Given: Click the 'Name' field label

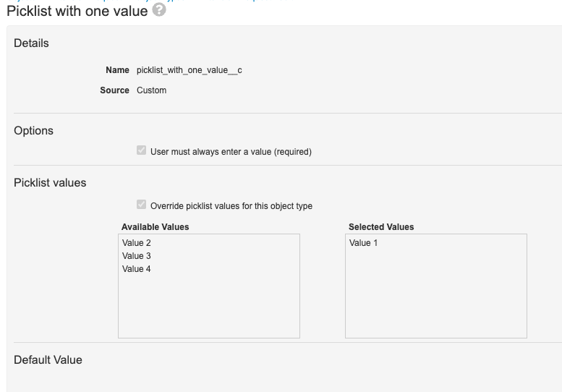Looking at the screenshot, I should [118, 70].
